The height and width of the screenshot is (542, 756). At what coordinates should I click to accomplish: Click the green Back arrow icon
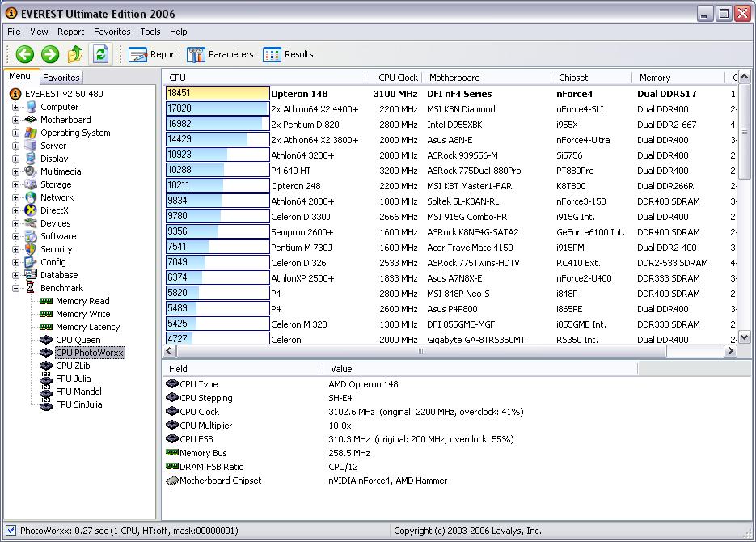pyautogui.click(x=24, y=54)
